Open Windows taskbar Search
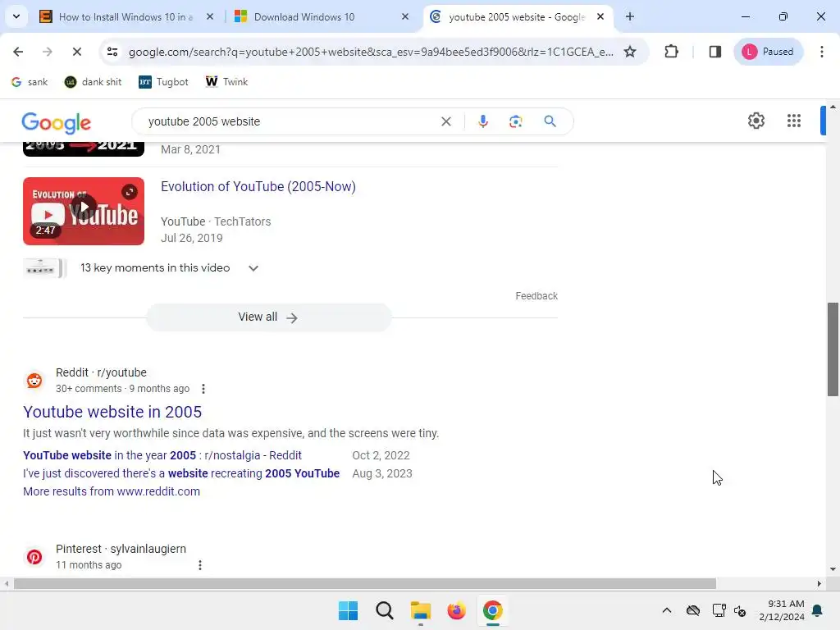Viewport: 840px width, 630px height. point(384,610)
